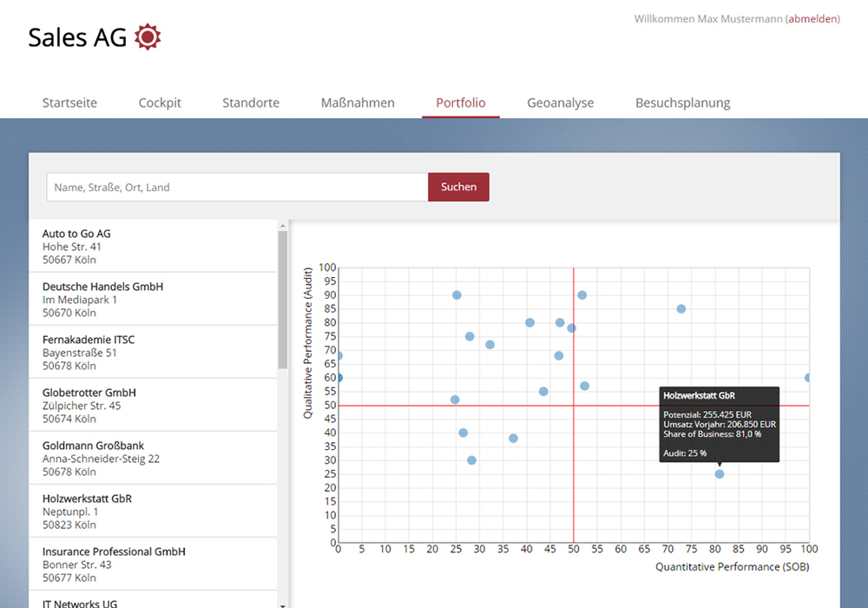Select IT Networks UG at list bottom

click(153, 600)
